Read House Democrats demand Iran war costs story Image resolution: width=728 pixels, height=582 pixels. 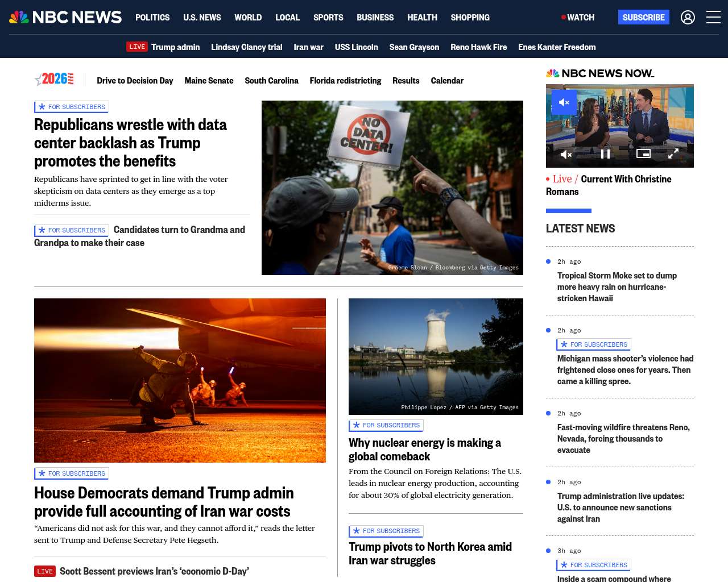[164, 502]
